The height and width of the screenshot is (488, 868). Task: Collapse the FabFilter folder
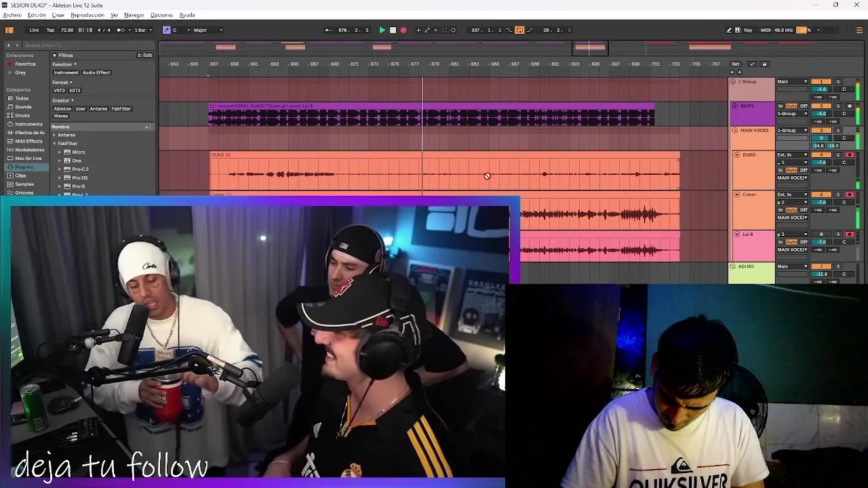pos(54,144)
